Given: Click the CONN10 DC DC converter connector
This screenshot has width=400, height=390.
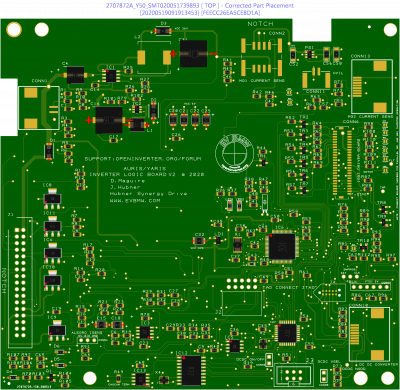Looking at the screenshot, I should (x=369, y=334).
